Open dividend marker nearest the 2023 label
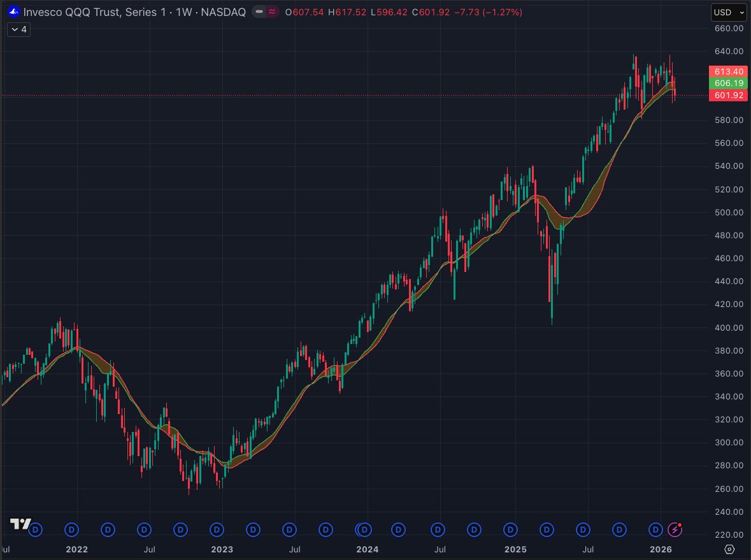The image size is (751, 560). (x=217, y=530)
